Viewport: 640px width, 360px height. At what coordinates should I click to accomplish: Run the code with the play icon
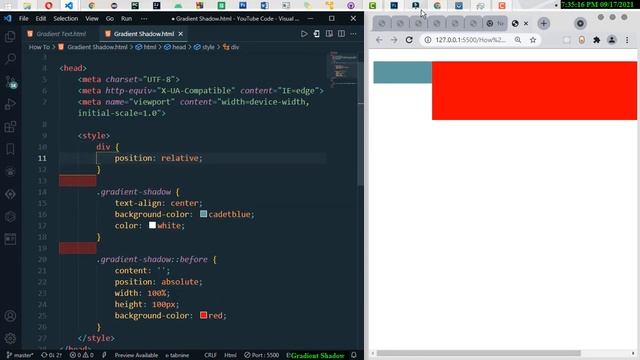pos(304,34)
